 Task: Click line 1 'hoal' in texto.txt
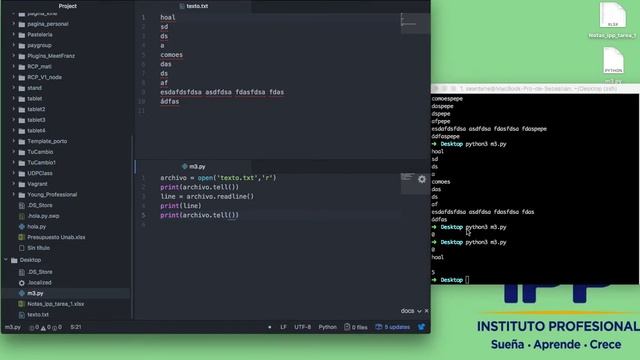(x=168, y=17)
